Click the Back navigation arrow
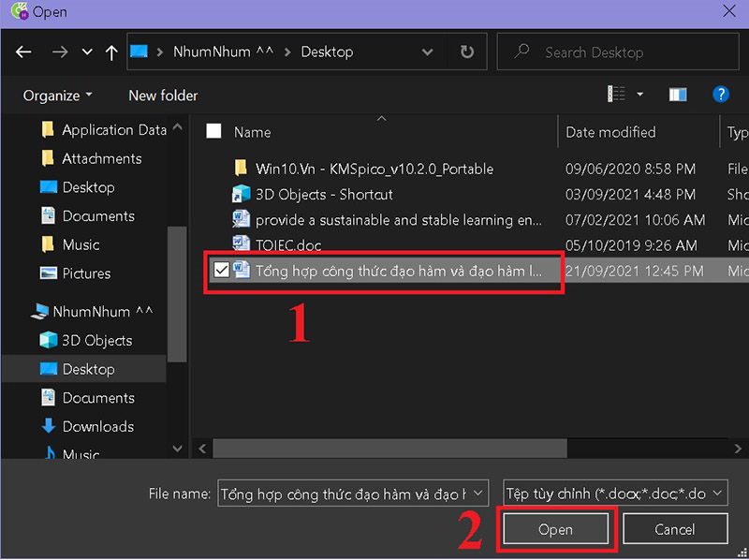The image size is (749, 560). click(24, 52)
